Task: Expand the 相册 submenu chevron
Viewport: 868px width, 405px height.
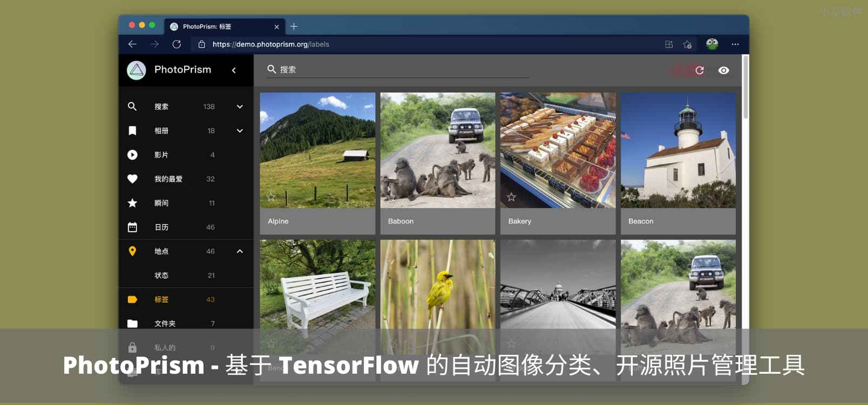Action: (240, 131)
